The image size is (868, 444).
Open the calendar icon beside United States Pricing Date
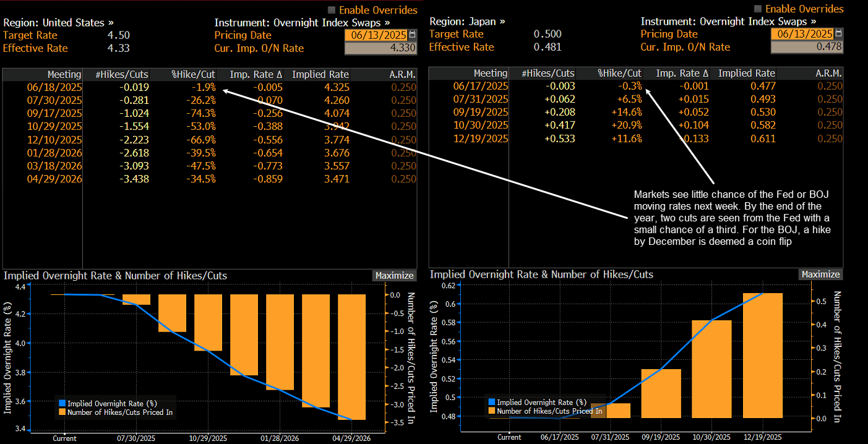tap(412, 35)
